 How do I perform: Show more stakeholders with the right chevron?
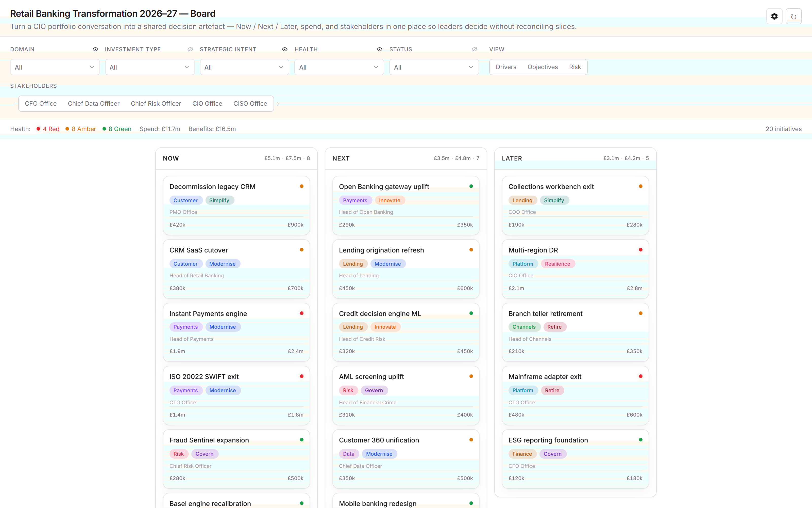pos(278,104)
